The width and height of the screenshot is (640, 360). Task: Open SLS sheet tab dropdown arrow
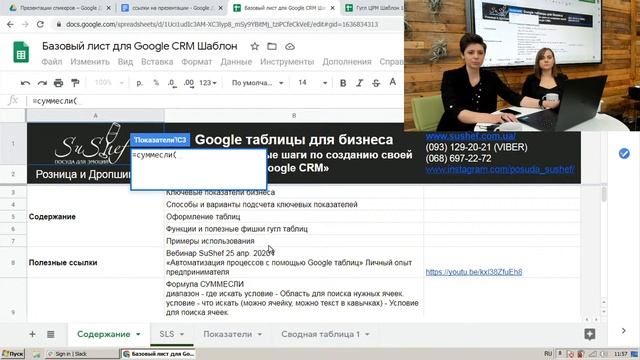tap(182, 334)
